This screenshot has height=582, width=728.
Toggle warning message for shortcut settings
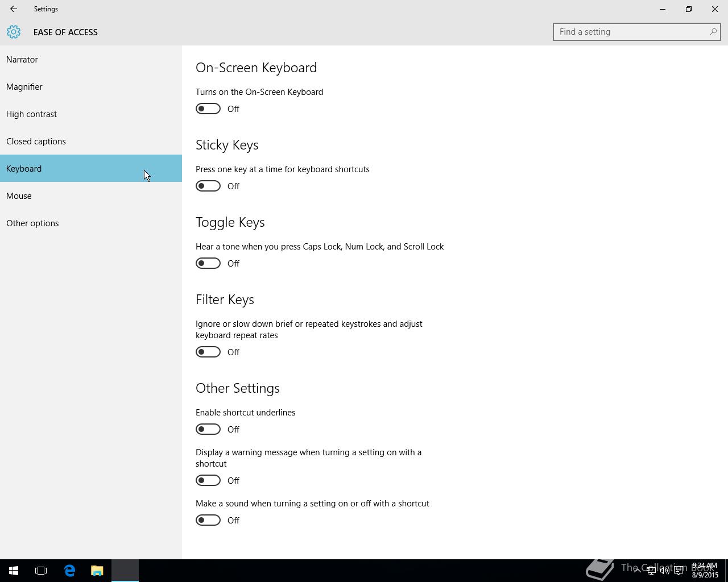(208, 480)
